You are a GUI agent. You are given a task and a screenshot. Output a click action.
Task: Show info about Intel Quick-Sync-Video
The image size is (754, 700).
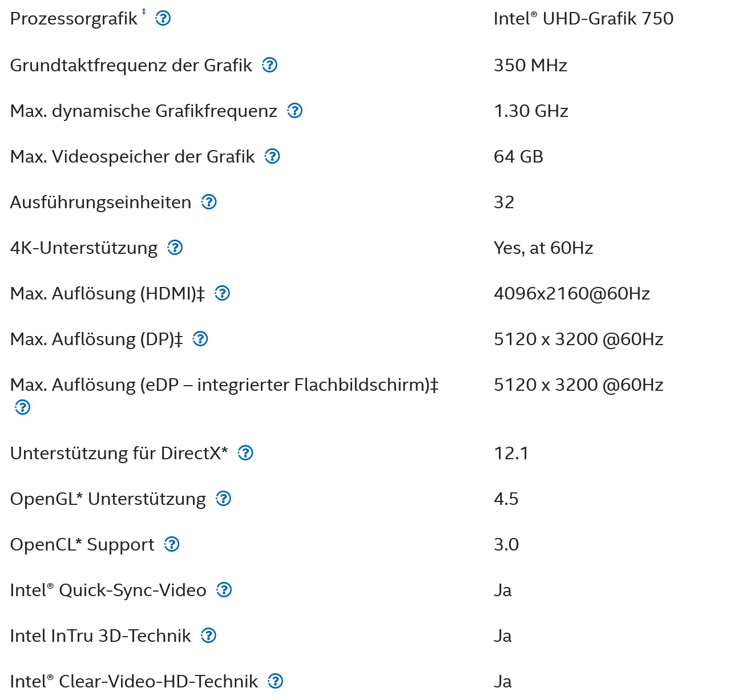tap(224, 590)
